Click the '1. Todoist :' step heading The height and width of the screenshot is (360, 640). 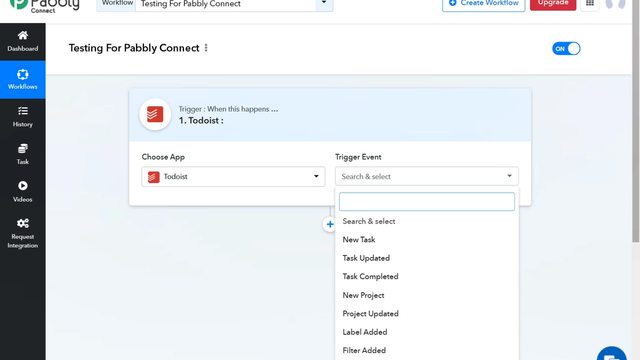coord(201,120)
